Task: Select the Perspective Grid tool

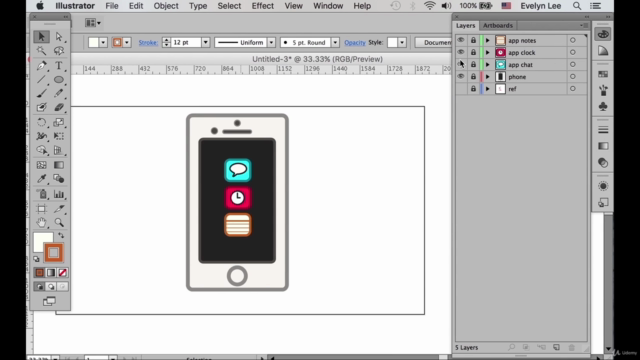Action: (59, 150)
